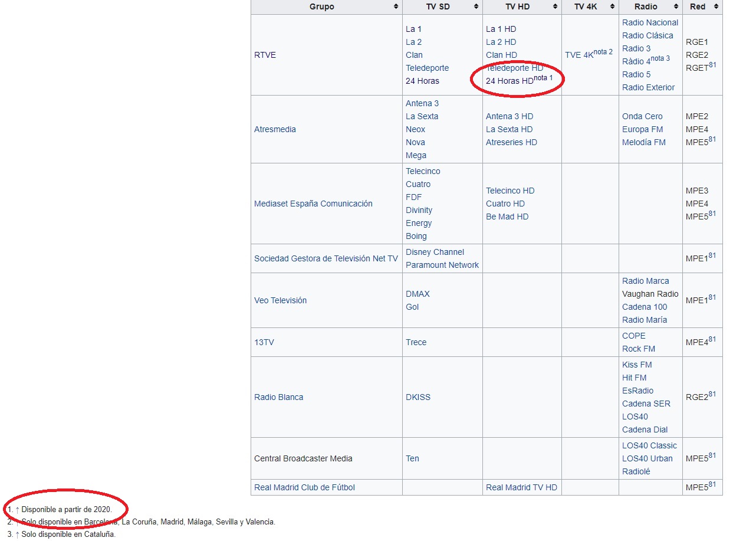The width and height of the screenshot is (756, 541).
Task: Follow the EsRadio link
Action: point(638,391)
